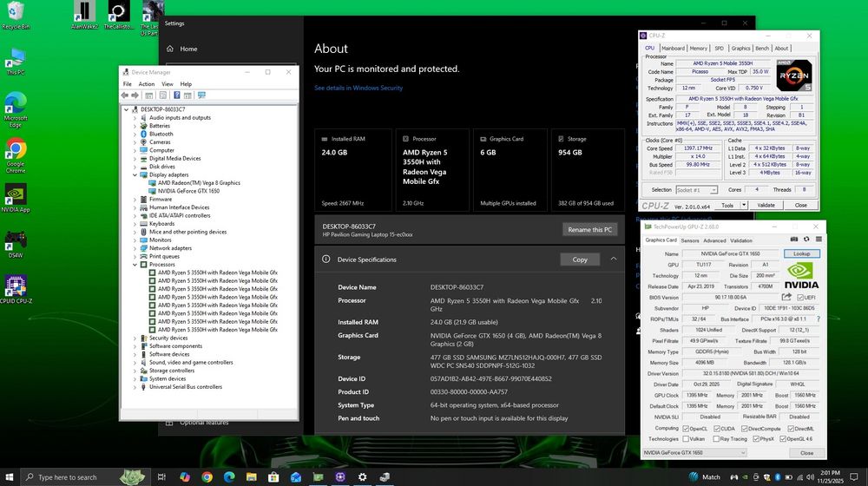
Task: Open the CPU-Z Socket #1 selection dropdown
Action: 697,190
